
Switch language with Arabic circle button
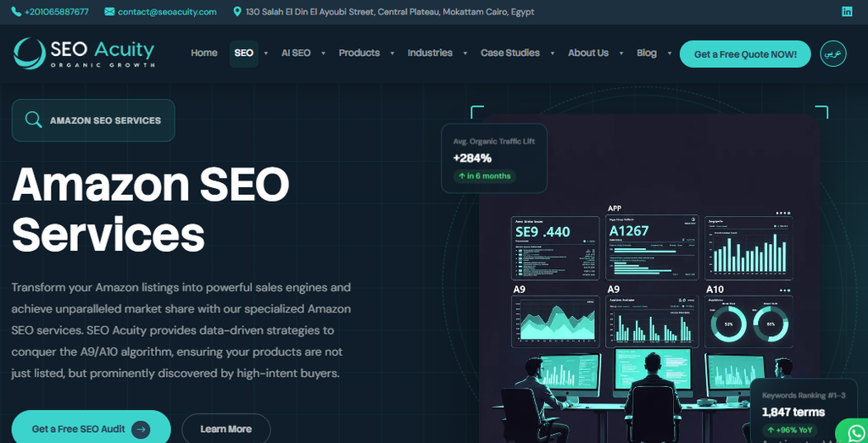point(833,53)
